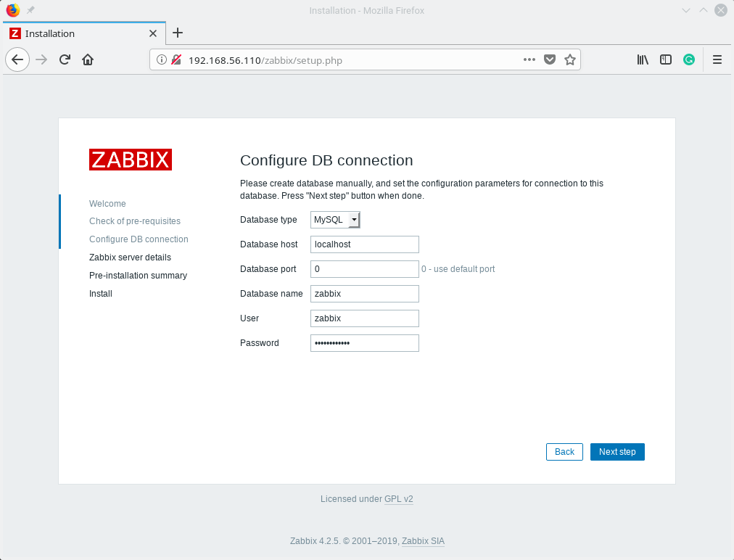Maximize window using up chevron
The image size is (734, 560).
coord(703,10)
